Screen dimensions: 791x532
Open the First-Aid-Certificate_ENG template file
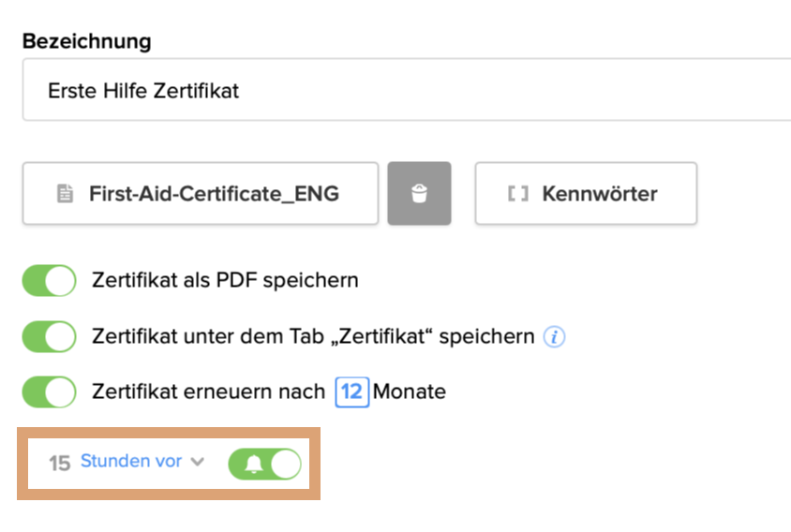(x=213, y=194)
